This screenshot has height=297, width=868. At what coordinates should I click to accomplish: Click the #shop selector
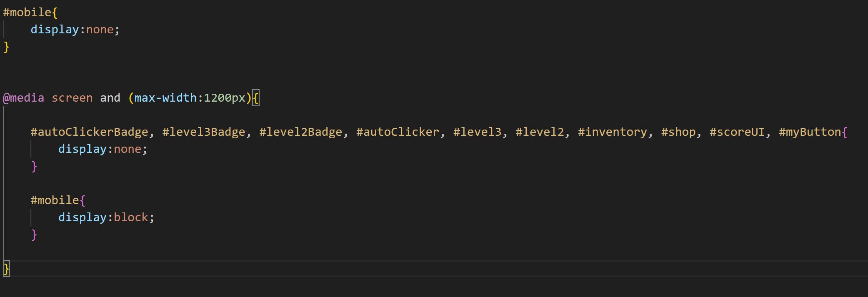coord(678,132)
